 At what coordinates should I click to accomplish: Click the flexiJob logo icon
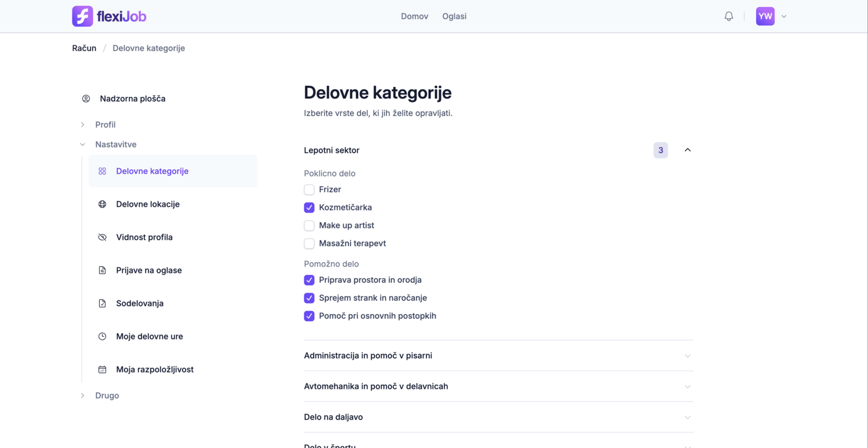click(82, 16)
